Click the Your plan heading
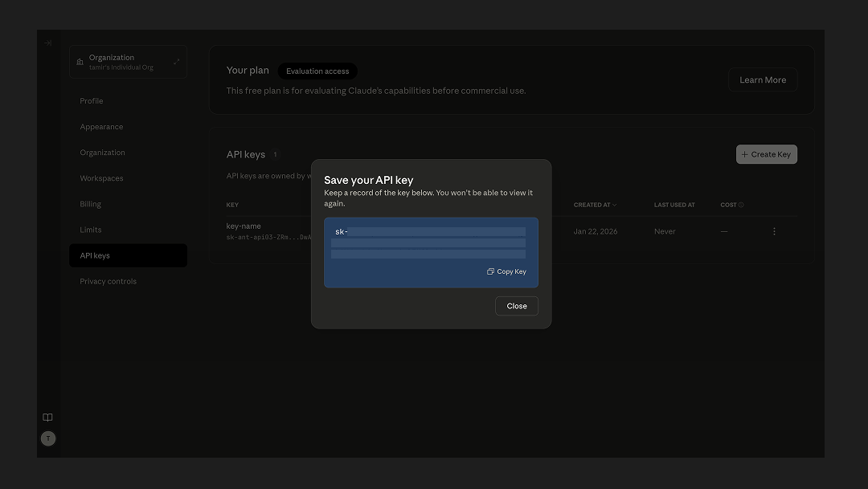 (248, 70)
